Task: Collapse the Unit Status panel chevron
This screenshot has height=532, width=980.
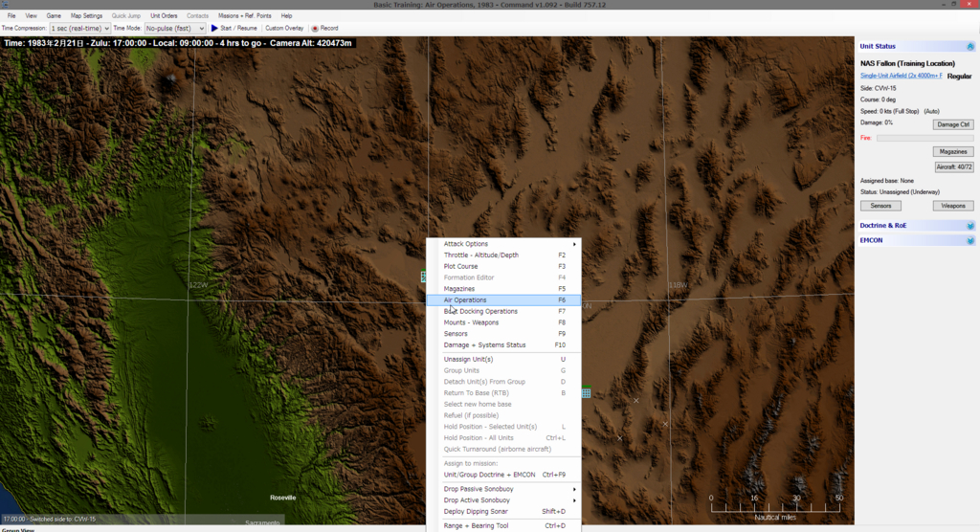Action: tap(970, 46)
